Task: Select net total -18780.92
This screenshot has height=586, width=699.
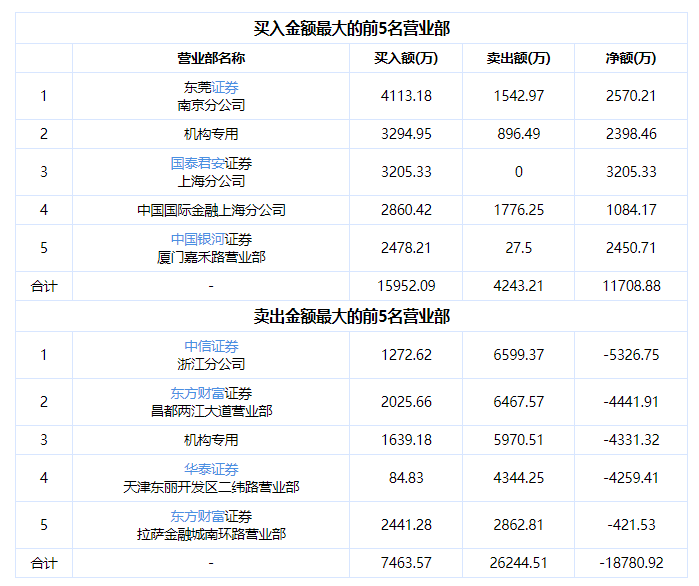Action: [x=631, y=563]
